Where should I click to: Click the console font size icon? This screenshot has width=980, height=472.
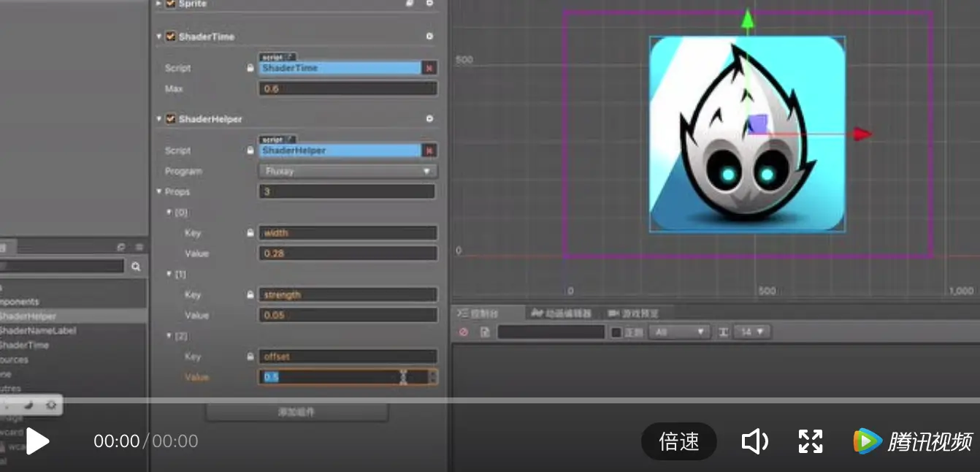click(723, 332)
